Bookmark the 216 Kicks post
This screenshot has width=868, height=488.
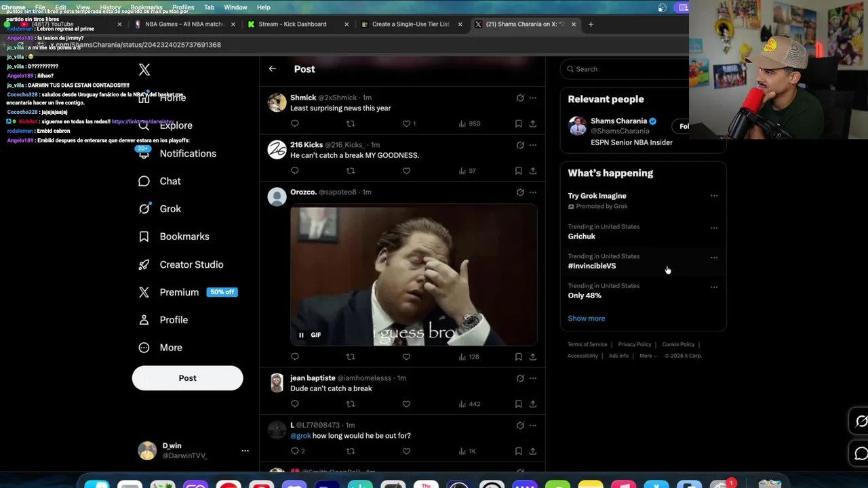pyautogui.click(x=518, y=171)
